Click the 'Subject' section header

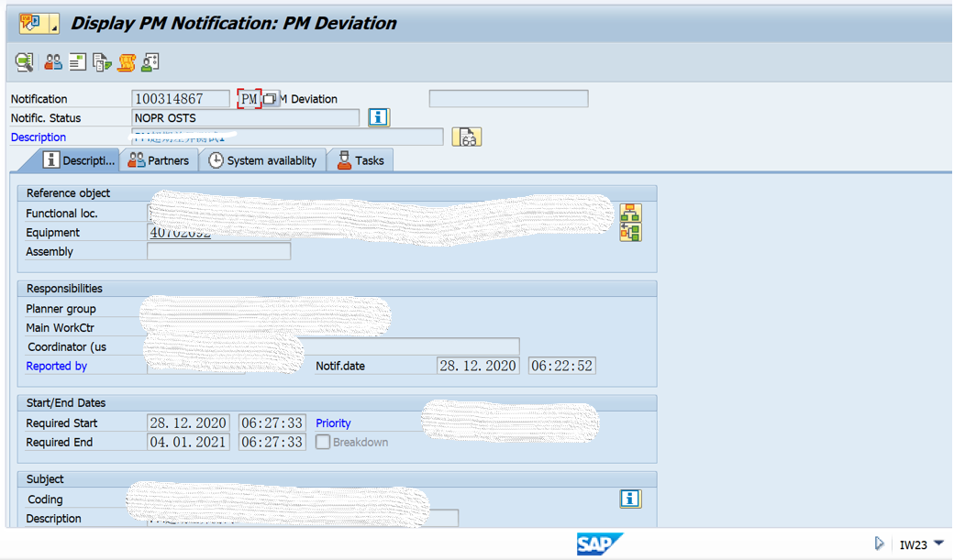click(x=45, y=479)
